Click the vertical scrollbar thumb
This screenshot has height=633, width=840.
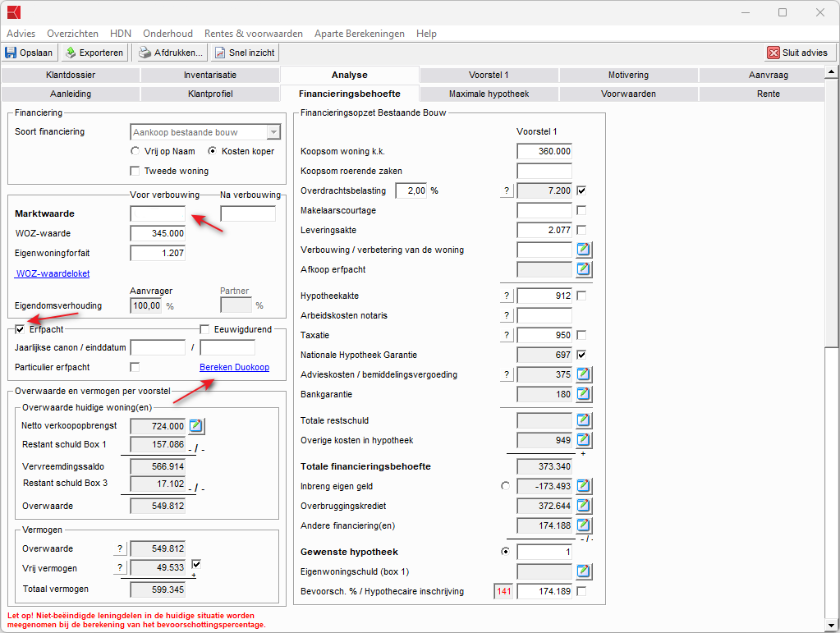click(831, 213)
